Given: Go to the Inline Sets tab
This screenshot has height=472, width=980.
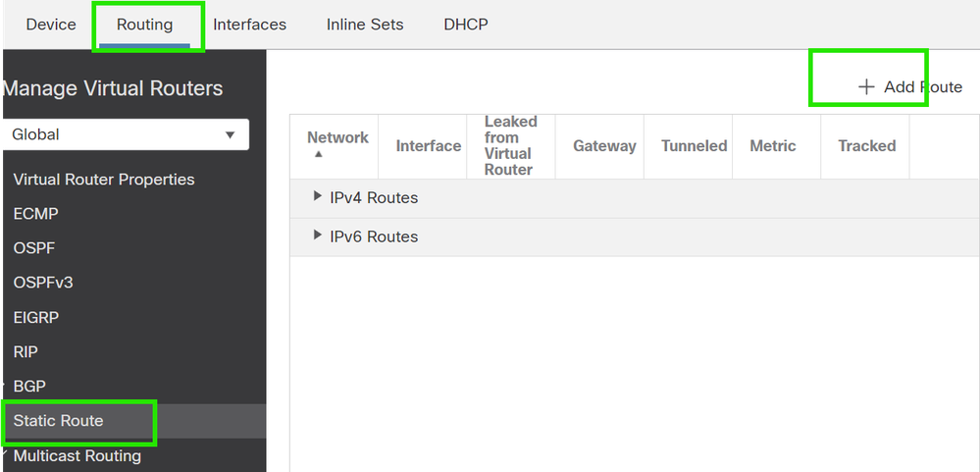Looking at the screenshot, I should (365, 25).
